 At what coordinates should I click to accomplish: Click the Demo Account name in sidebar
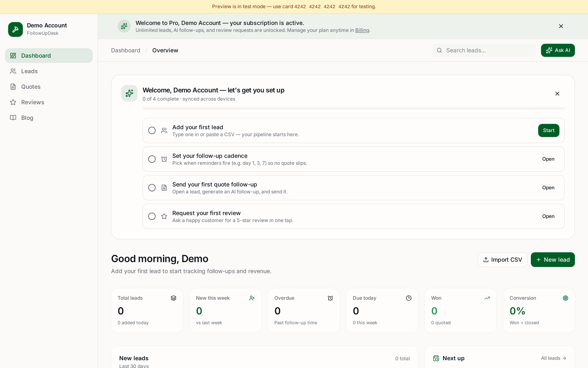coord(47,25)
